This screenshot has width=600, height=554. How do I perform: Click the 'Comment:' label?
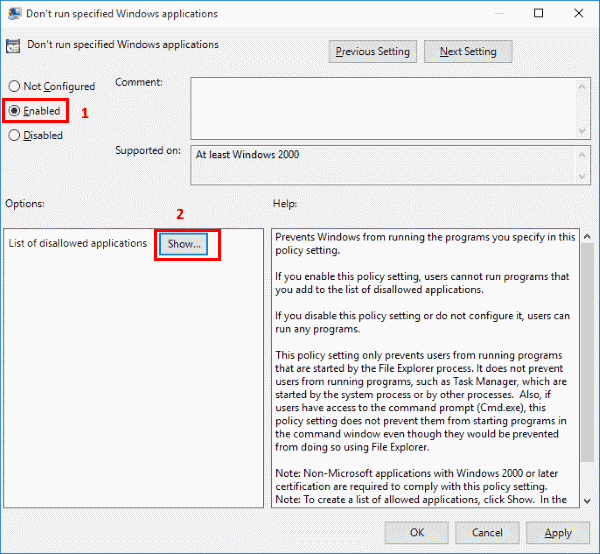pyautogui.click(x=139, y=82)
